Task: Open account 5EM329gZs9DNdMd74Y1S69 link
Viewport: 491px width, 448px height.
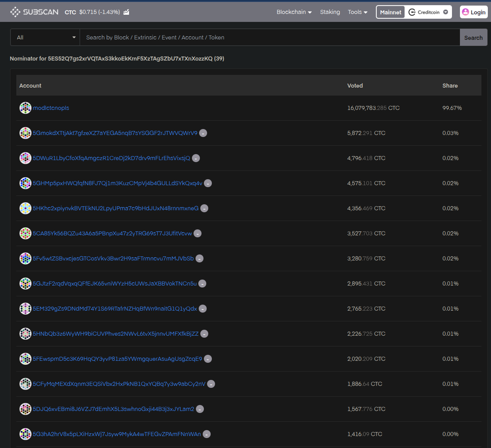Action: coord(115,309)
